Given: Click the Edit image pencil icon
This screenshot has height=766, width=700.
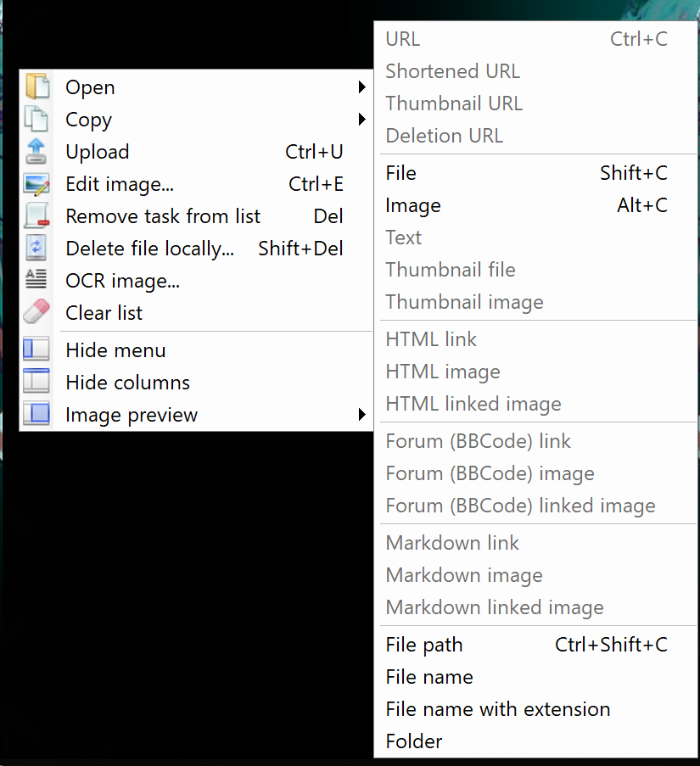Looking at the screenshot, I should 36,184.
